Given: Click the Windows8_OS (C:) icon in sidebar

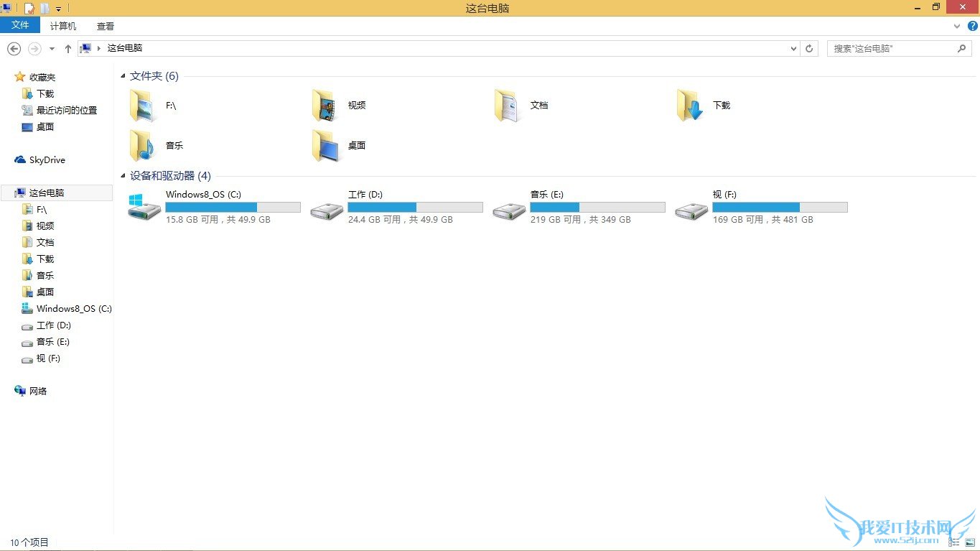Looking at the screenshot, I should click(x=27, y=308).
